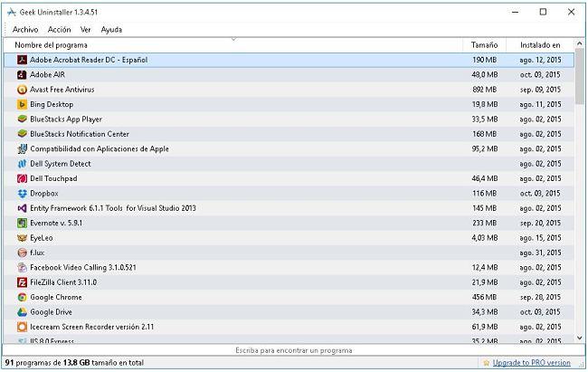
Task: Select the Avast Free Antivirus name text
Action: 62,90
